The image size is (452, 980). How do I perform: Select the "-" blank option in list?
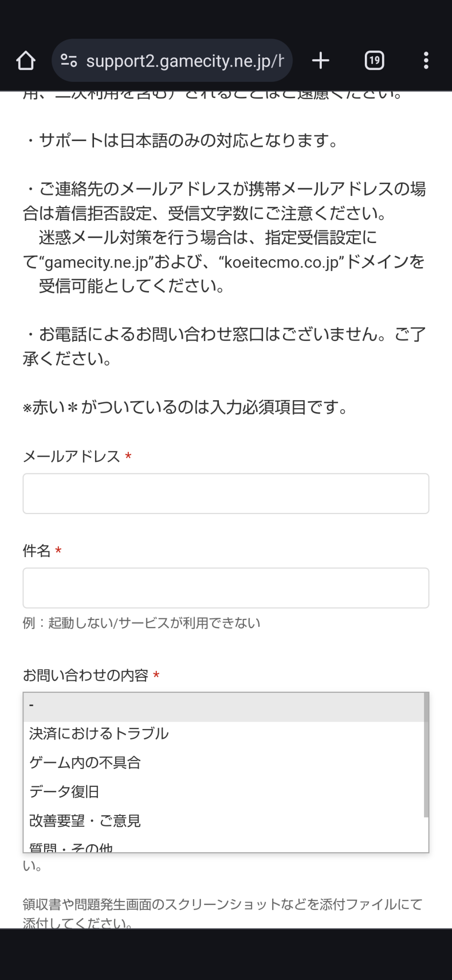pyautogui.click(x=223, y=706)
